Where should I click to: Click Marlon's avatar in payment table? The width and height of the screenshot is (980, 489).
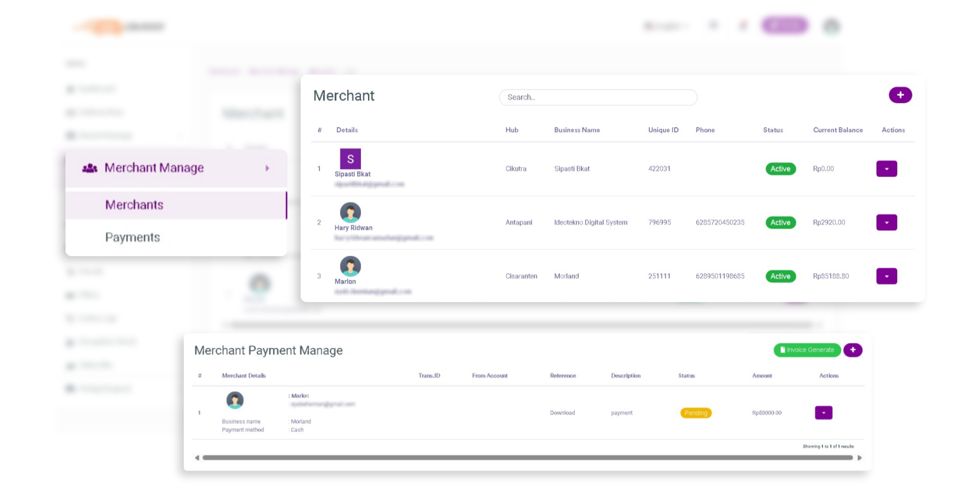[x=235, y=400]
